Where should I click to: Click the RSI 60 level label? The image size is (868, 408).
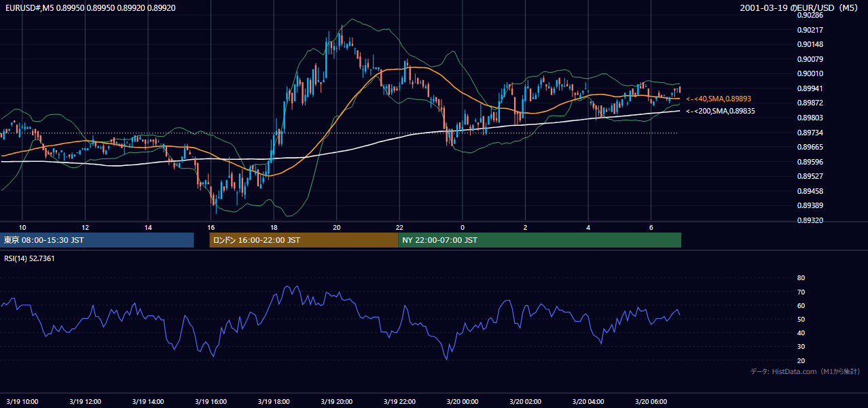[x=801, y=305]
